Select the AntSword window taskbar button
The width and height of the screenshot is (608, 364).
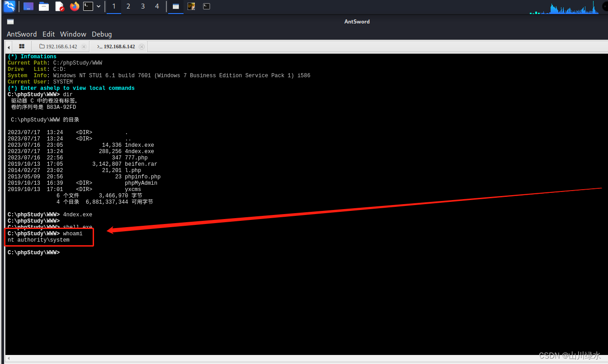tap(176, 6)
